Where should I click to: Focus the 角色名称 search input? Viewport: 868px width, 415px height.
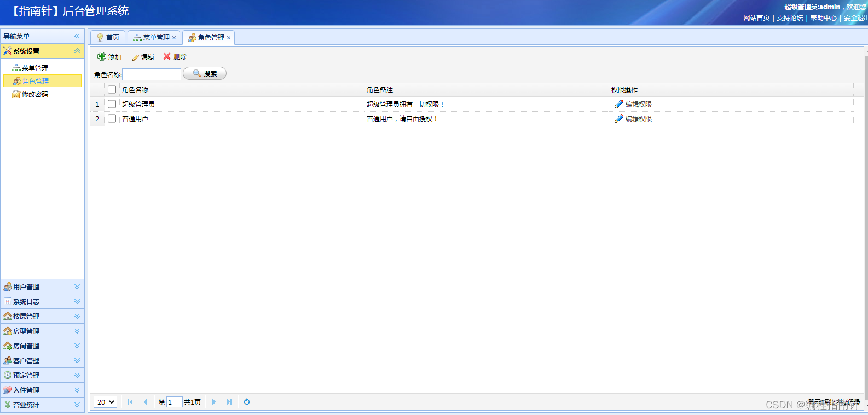(x=152, y=74)
